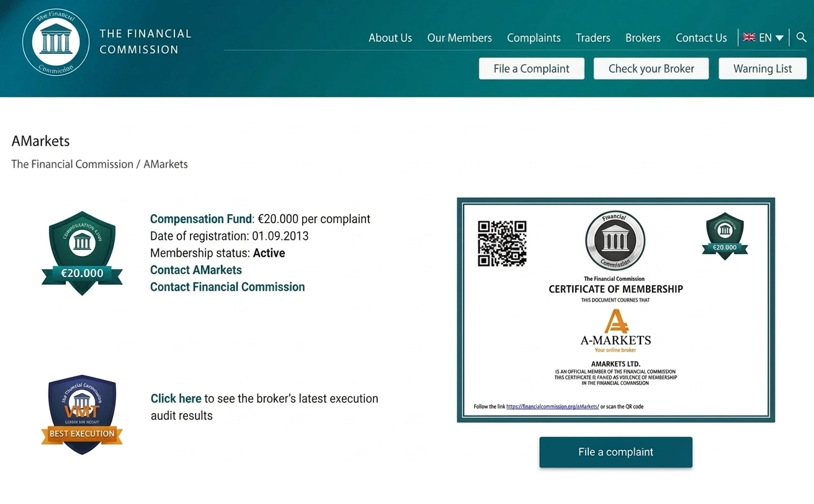Open the Complaints menu

click(x=534, y=38)
